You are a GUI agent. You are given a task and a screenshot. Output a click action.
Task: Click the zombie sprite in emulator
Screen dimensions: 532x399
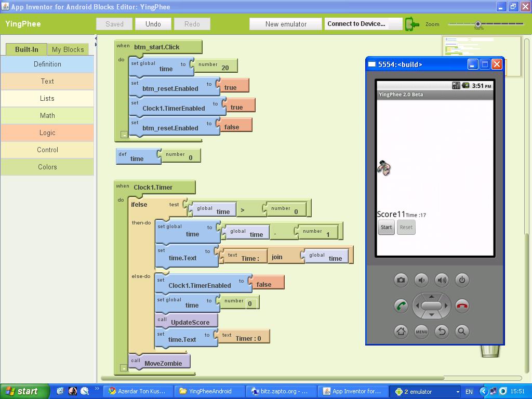pyautogui.click(x=384, y=168)
